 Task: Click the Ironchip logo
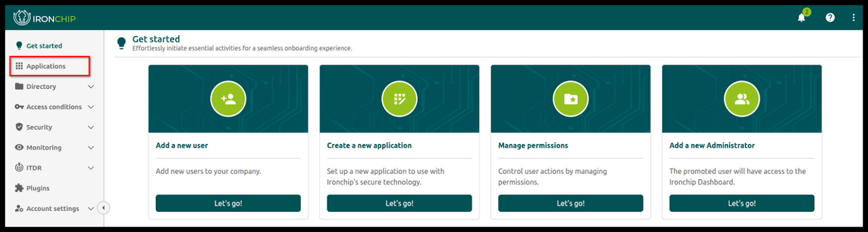coord(44,18)
